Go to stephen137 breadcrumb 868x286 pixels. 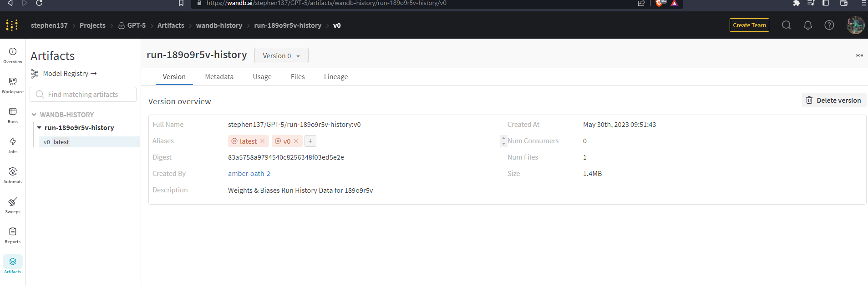[49, 25]
